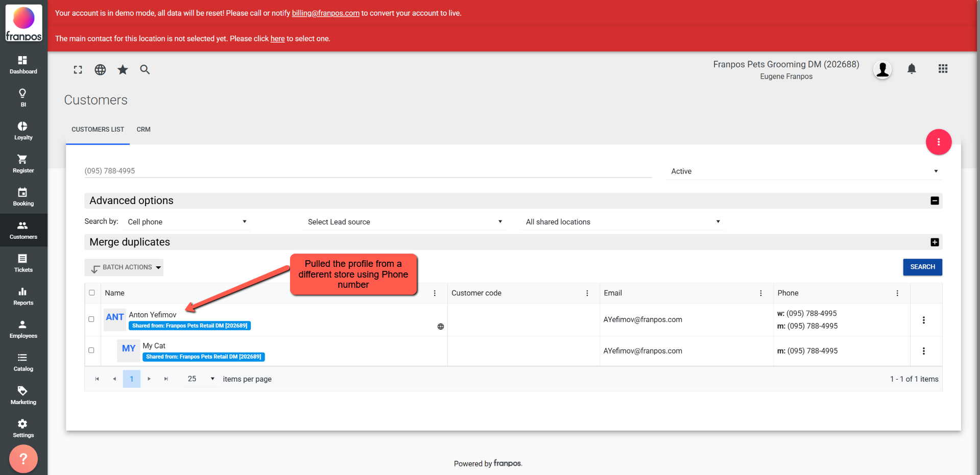Open the Employees section
Screen dimensions: 980x475
[x=23, y=330]
